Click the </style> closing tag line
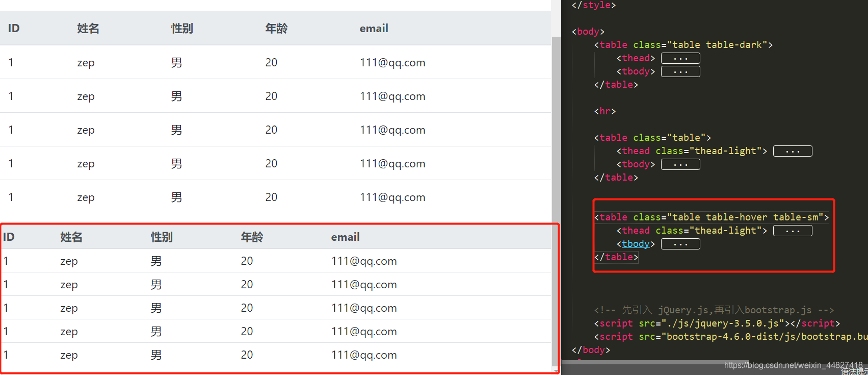Viewport: 868px width, 375px height. click(594, 5)
